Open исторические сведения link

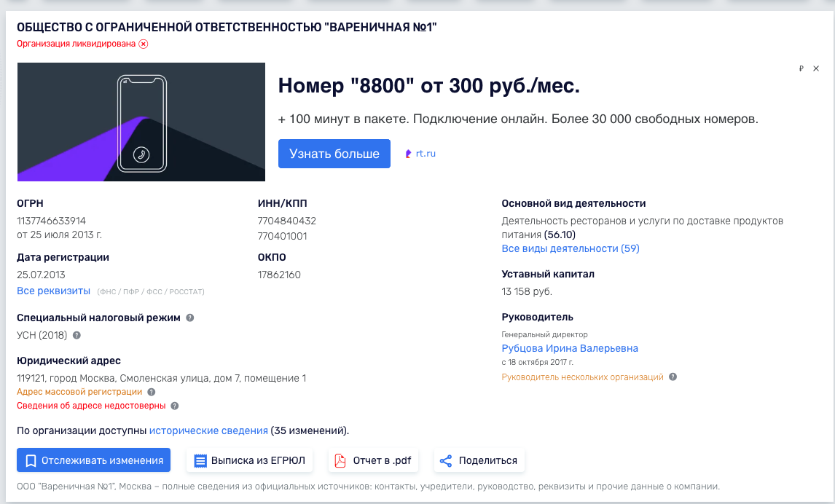tap(208, 430)
